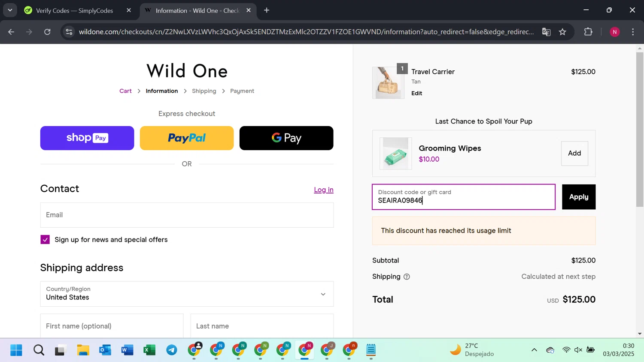
Task: Open a new browser tab
Action: [267, 10]
